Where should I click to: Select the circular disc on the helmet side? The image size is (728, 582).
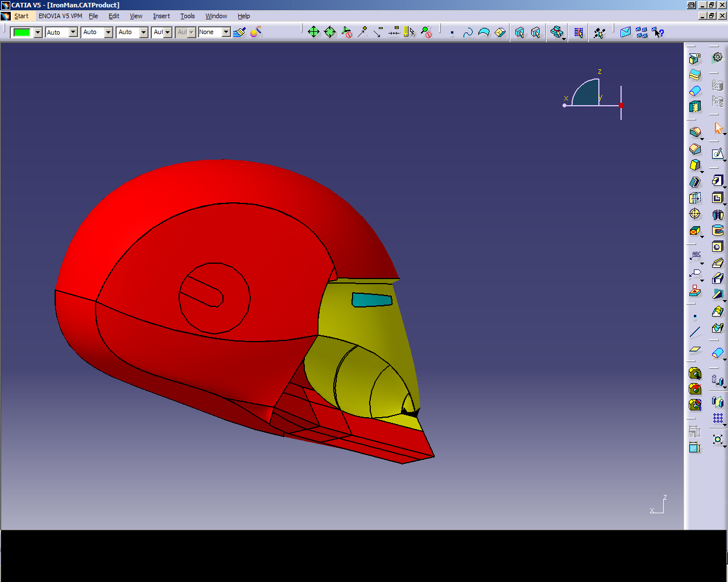pos(214,298)
